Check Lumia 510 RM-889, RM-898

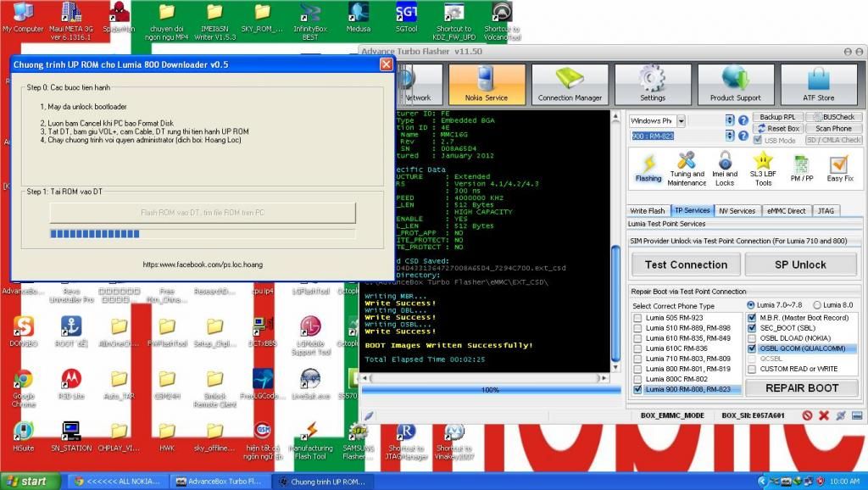click(637, 328)
